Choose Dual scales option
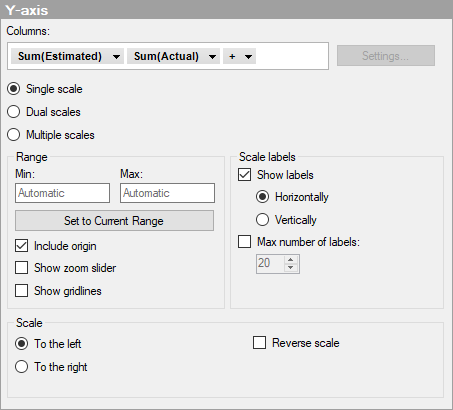The height and width of the screenshot is (410, 453). (x=14, y=112)
